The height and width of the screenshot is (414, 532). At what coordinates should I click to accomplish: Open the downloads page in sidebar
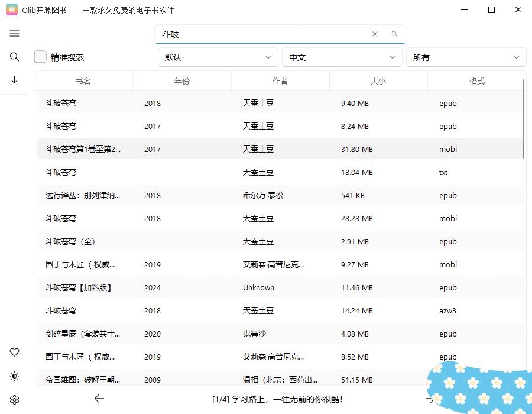tap(15, 81)
